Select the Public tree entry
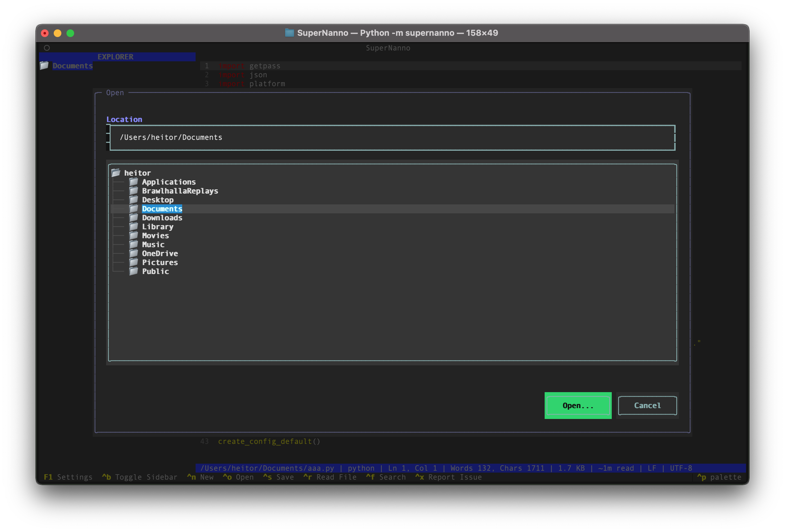This screenshot has height=532, width=785. point(155,271)
